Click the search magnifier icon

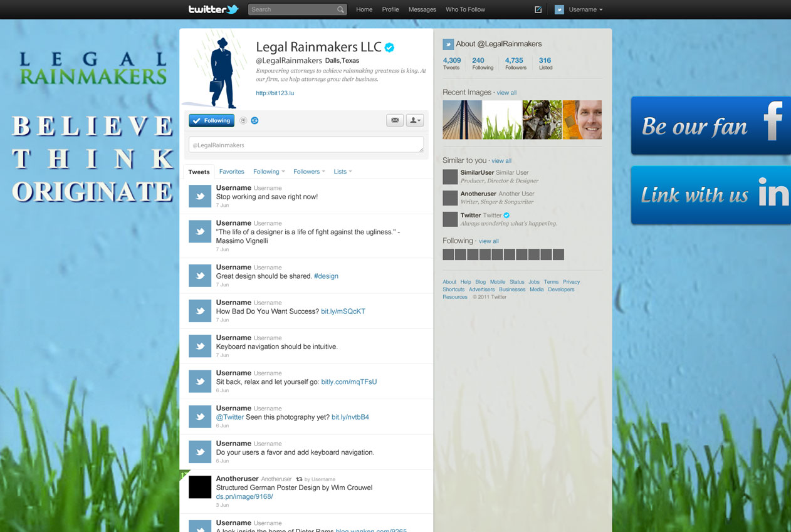coord(340,9)
